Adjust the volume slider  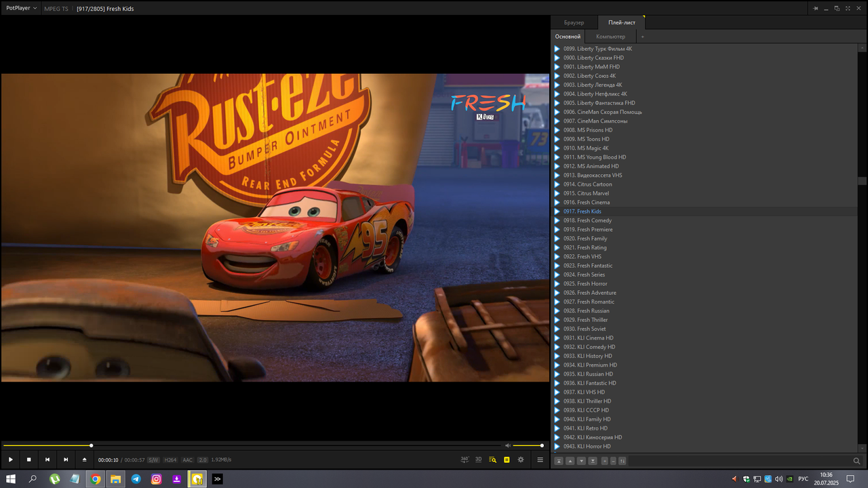[x=528, y=445]
